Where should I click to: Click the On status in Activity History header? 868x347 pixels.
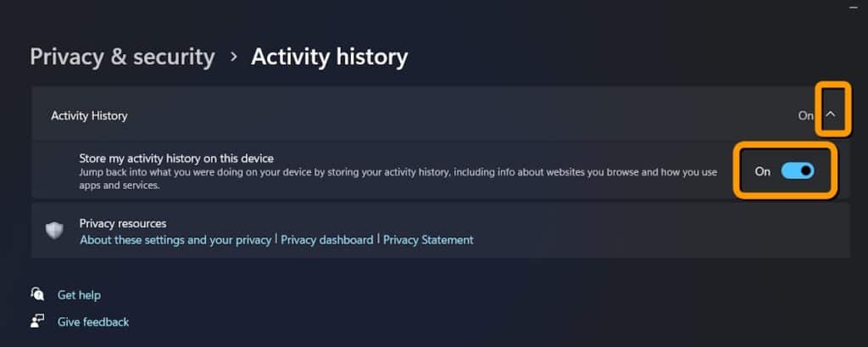[x=805, y=115]
